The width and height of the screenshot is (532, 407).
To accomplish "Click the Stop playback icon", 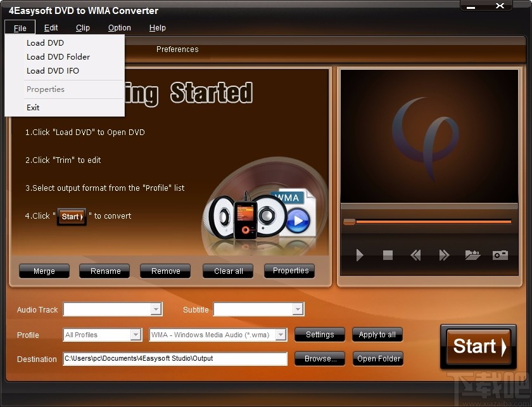I will (x=388, y=255).
